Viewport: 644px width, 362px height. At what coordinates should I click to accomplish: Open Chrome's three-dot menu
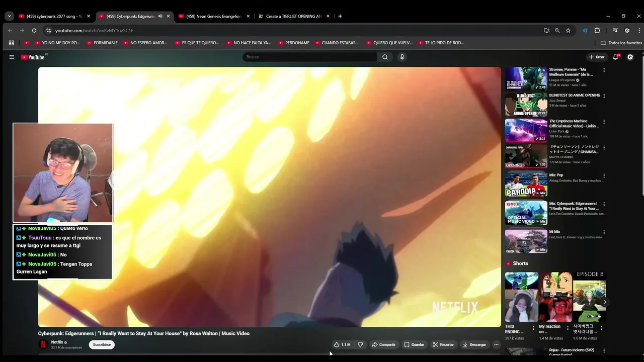coord(639,30)
